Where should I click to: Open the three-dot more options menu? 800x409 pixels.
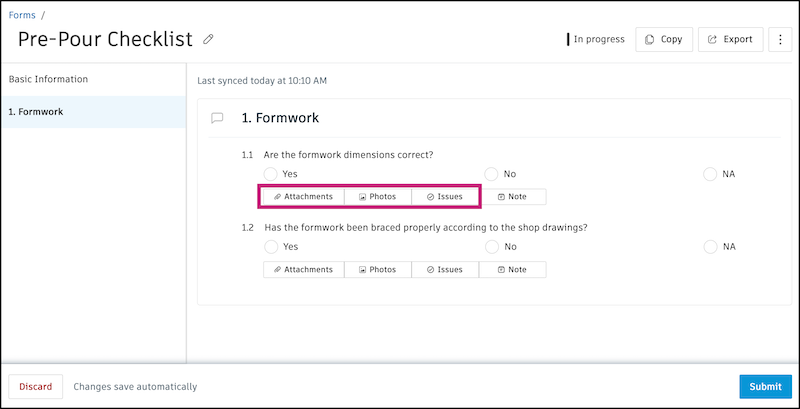pos(780,40)
